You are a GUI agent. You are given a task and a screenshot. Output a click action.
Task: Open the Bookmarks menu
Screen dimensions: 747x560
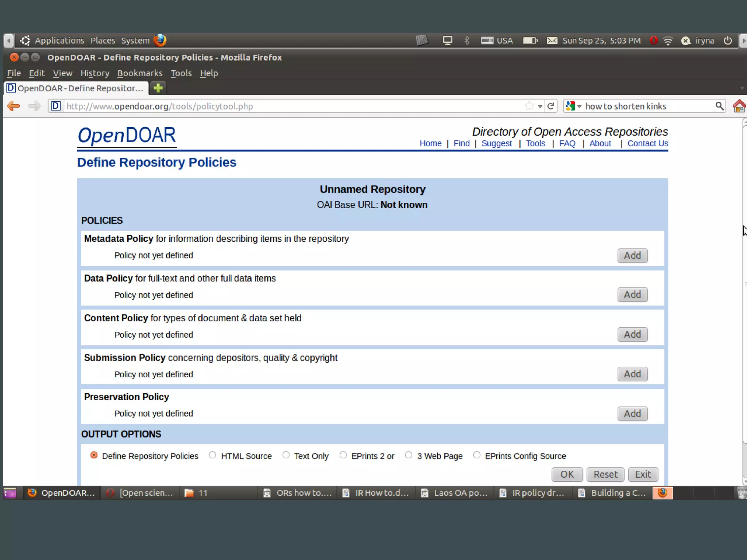pyautogui.click(x=140, y=73)
